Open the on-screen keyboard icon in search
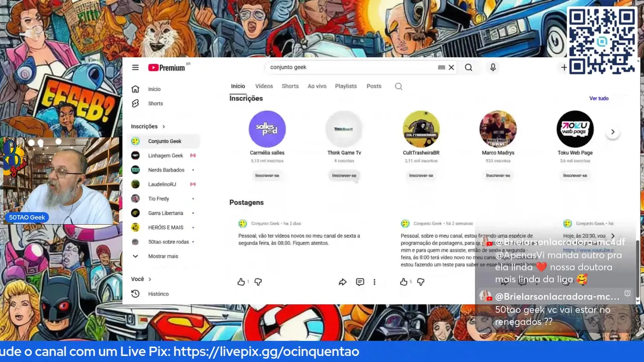This screenshot has height=362, width=644. pos(441,67)
